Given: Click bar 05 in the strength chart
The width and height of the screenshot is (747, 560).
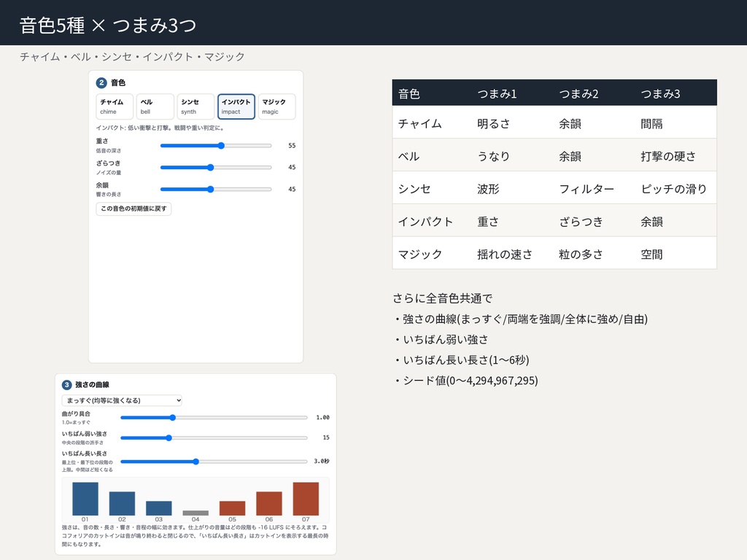Looking at the screenshot, I should 232,508.
